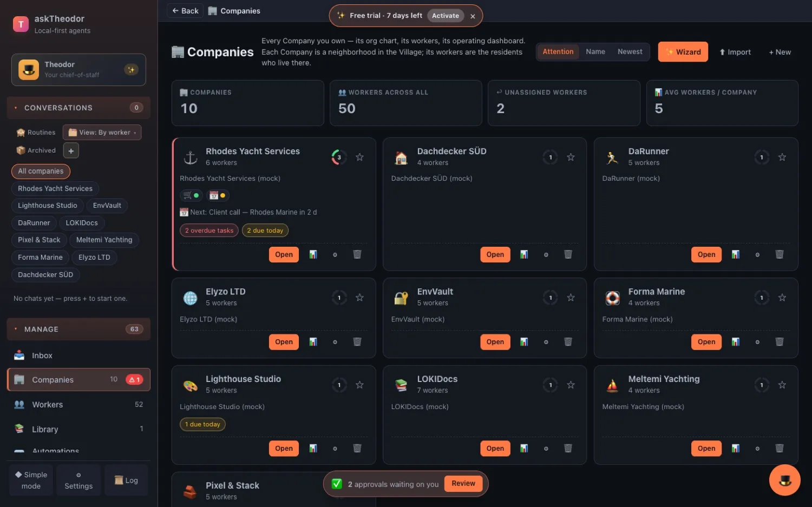Toggle the star on DaRunner card
812x507 pixels.
(x=782, y=157)
